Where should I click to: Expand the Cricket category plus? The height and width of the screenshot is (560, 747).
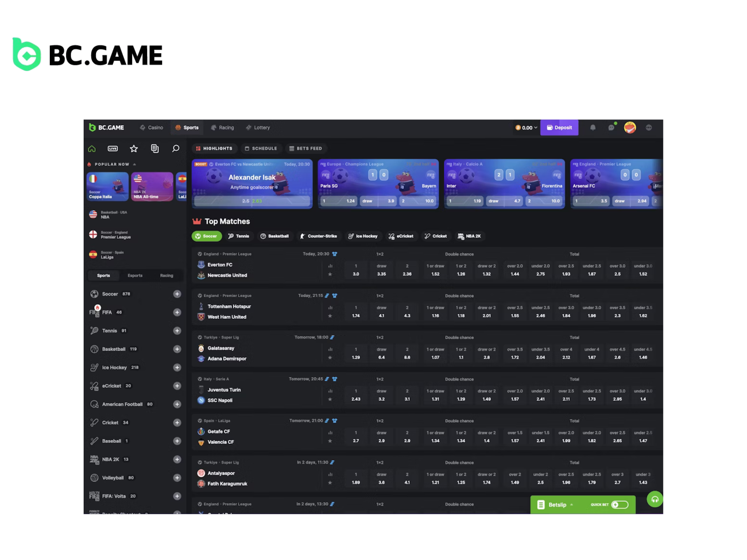pyautogui.click(x=177, y=423)
